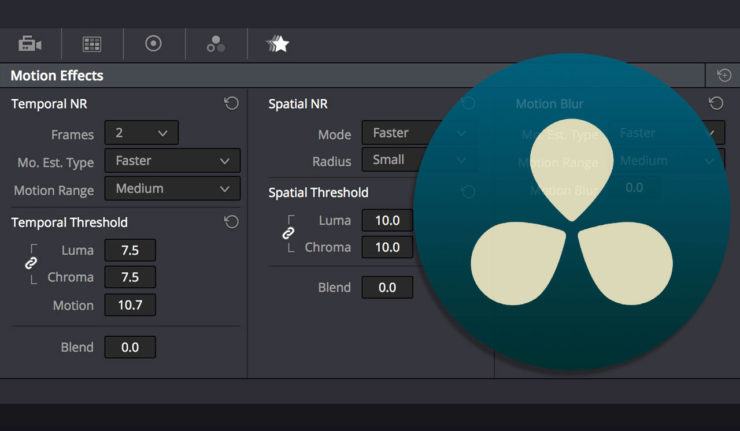
Task: Open Spatial NR Mode dropdown
Action: 418,133
